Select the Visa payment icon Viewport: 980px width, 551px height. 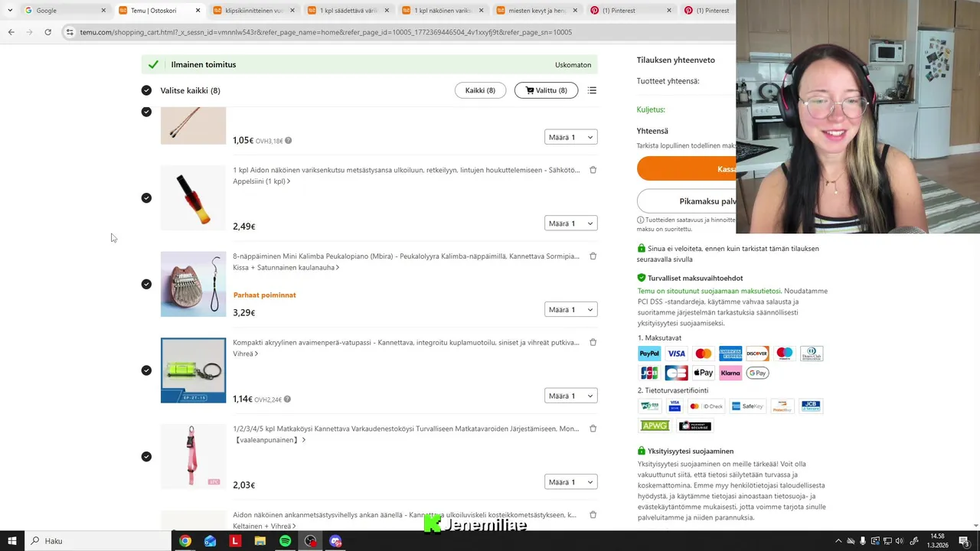(676, 354)
